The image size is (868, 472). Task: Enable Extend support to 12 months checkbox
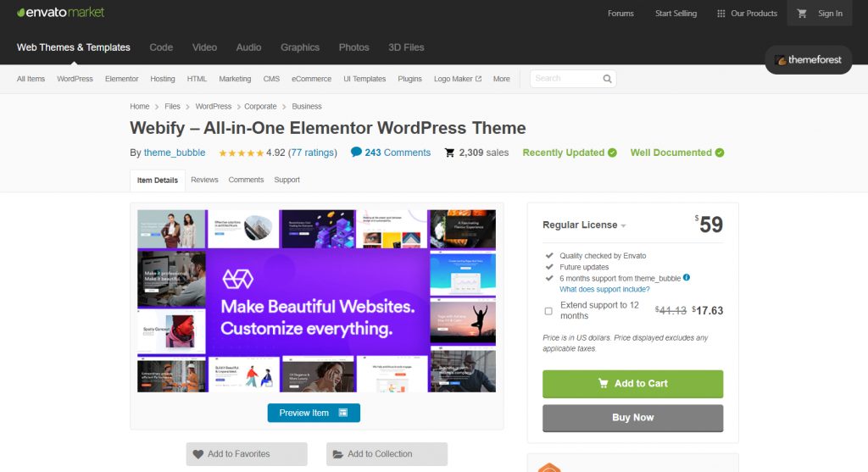tap(548, 311)
